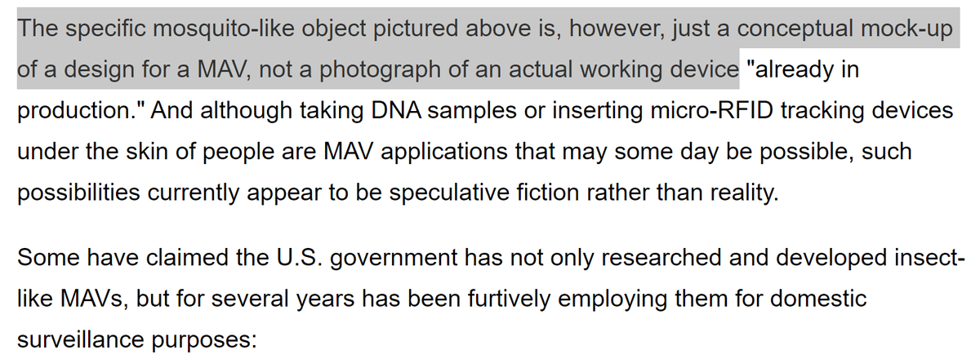Click the quoted words "already in"
980x359 pixels.
pyautogui.click(x=803, y=70)
